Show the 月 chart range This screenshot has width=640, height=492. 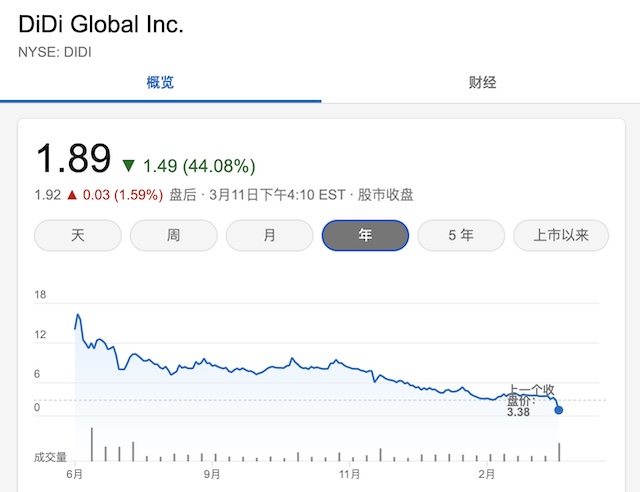coord(269,236)
